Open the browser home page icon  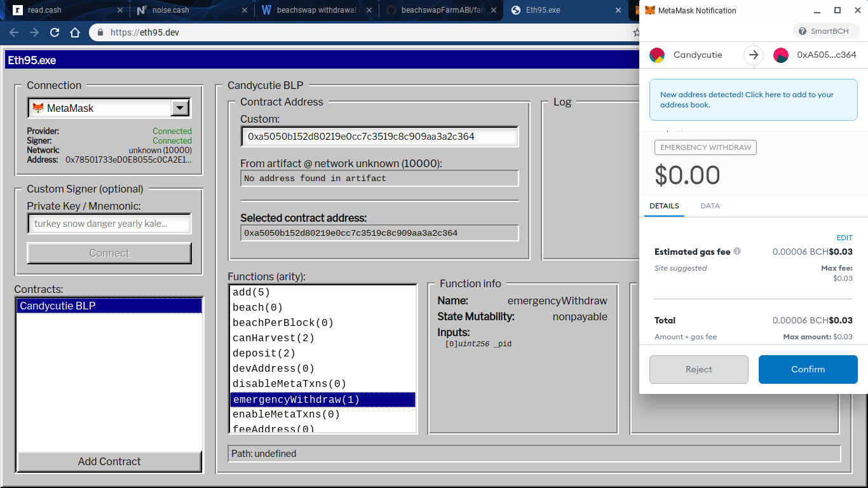(75, 32)
